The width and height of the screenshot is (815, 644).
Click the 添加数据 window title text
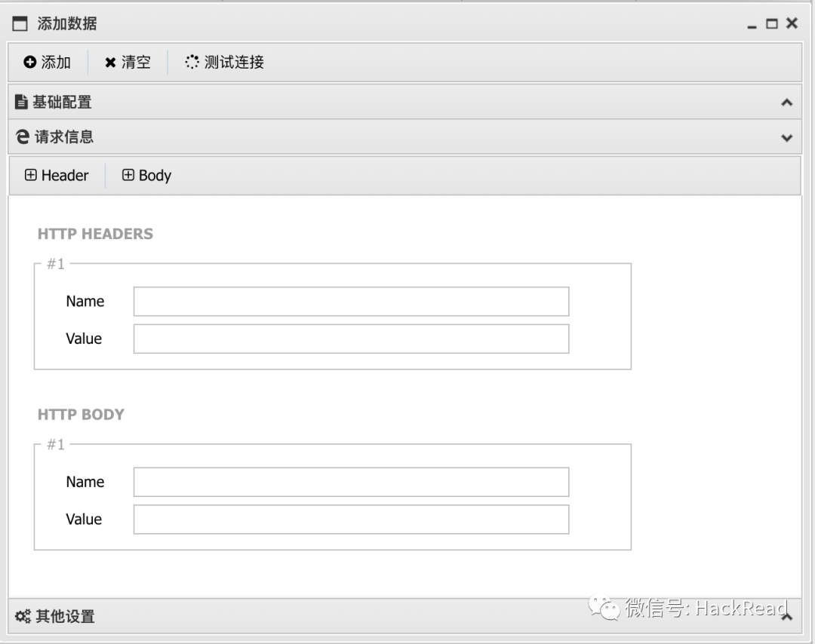pos(67,23)
